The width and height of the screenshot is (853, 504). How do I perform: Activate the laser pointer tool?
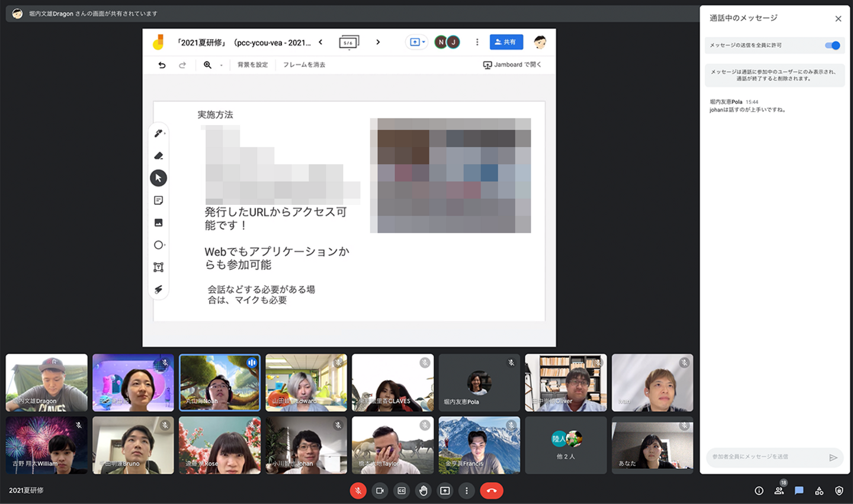tap(158, 290)
